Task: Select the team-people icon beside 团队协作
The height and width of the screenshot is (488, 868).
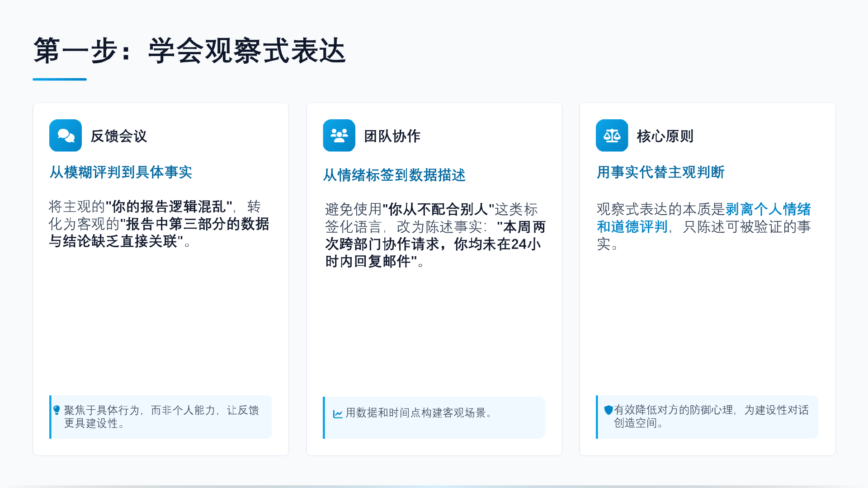Action: (x=339, y=135)
